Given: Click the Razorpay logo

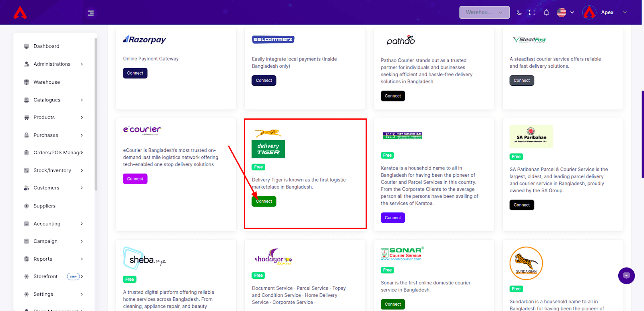Looking at the screenshot, I should [x=144, y=39].
